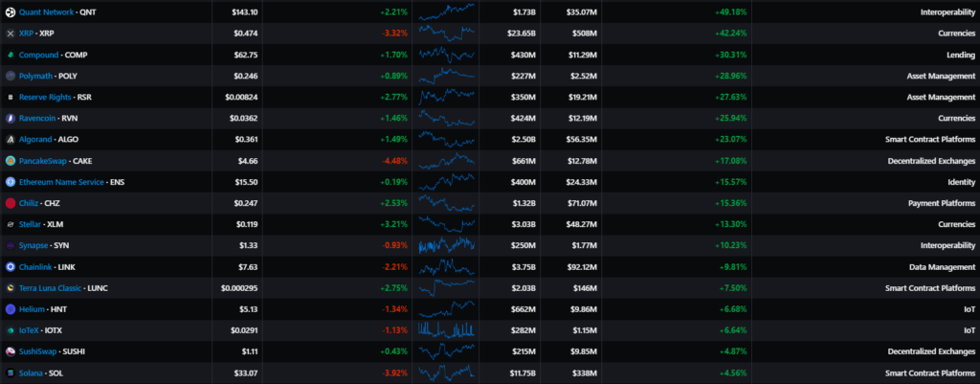
Task: Click the Lending sector label
Action: [961, 55]
